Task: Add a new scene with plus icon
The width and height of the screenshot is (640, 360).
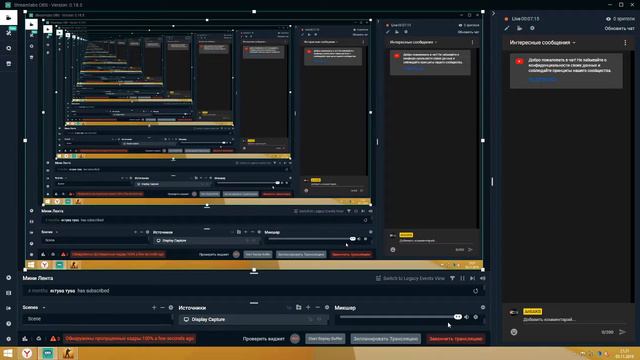Action: click(154, 307)
